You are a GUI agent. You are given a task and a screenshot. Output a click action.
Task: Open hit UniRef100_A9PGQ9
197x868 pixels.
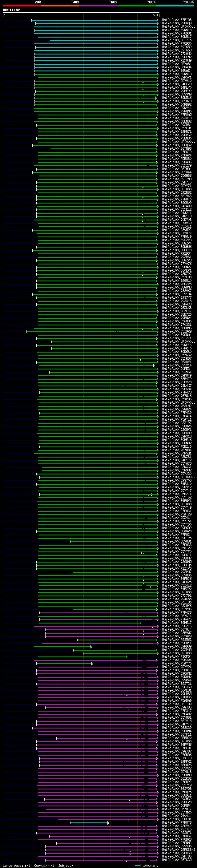pos(177,23)
